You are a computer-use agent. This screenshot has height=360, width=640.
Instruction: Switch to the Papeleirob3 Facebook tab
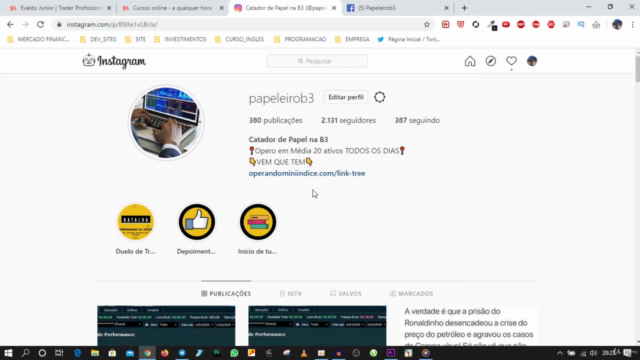coord(396,8)
